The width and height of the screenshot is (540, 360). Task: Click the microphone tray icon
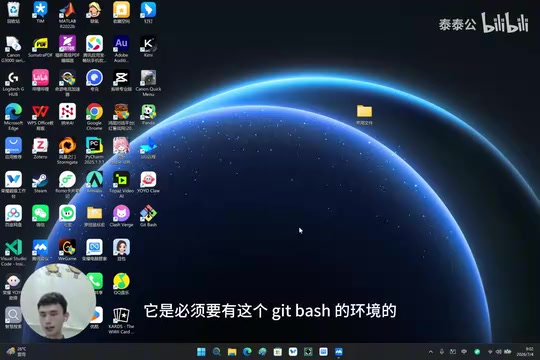442,352
